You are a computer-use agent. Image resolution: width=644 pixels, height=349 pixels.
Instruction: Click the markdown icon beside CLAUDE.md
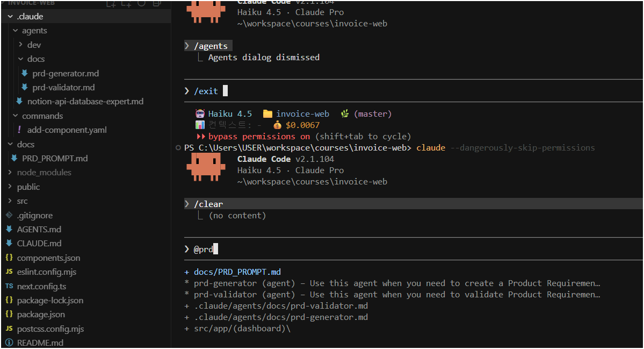(x=9, y=243)
